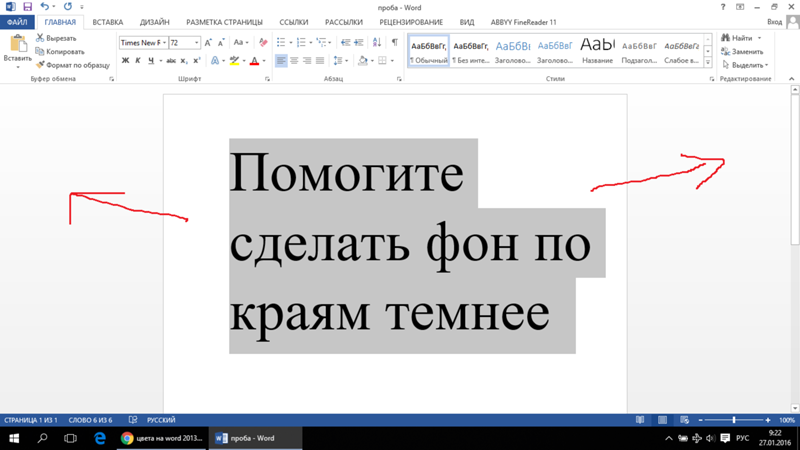Click РУССКИЙ language in status bar
Image resolution: width=800 pixels, height=450 pixels.
click(161, 420)
